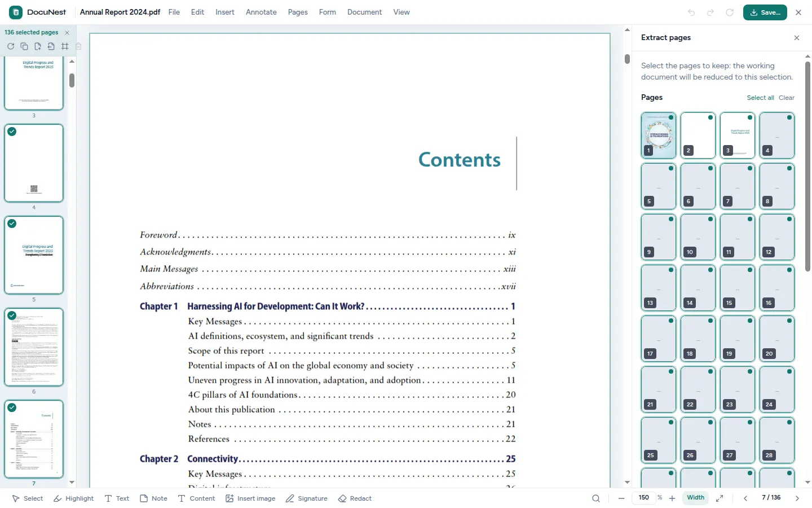Go to the previous page
Viewport: 812px width, 508px height.
[745, 498]
